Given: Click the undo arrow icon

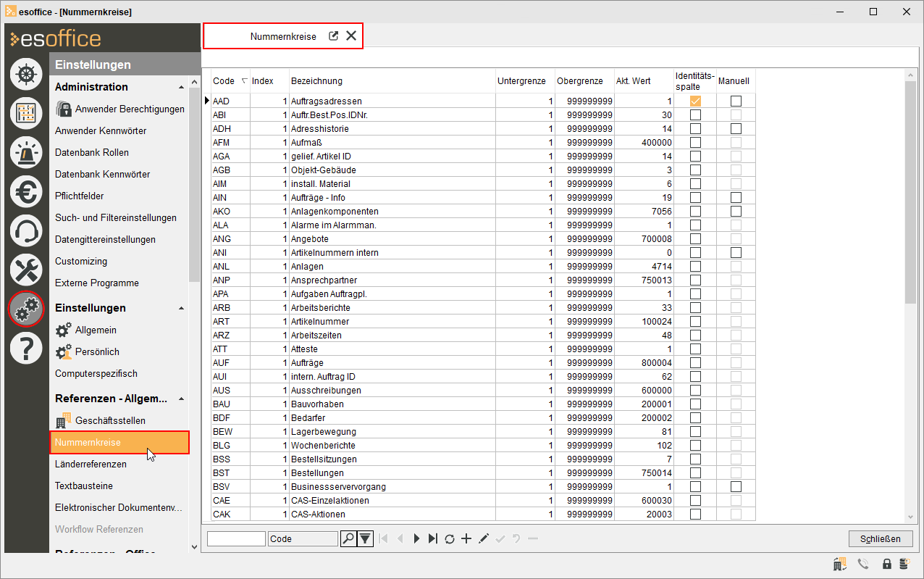Looking at the screenshot, I should coord(516,538).
